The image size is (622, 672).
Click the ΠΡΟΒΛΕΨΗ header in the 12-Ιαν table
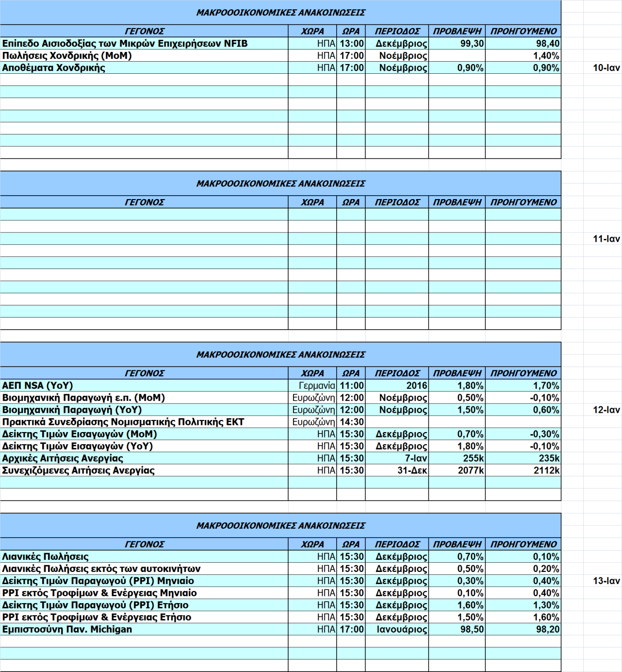(457, 373)
